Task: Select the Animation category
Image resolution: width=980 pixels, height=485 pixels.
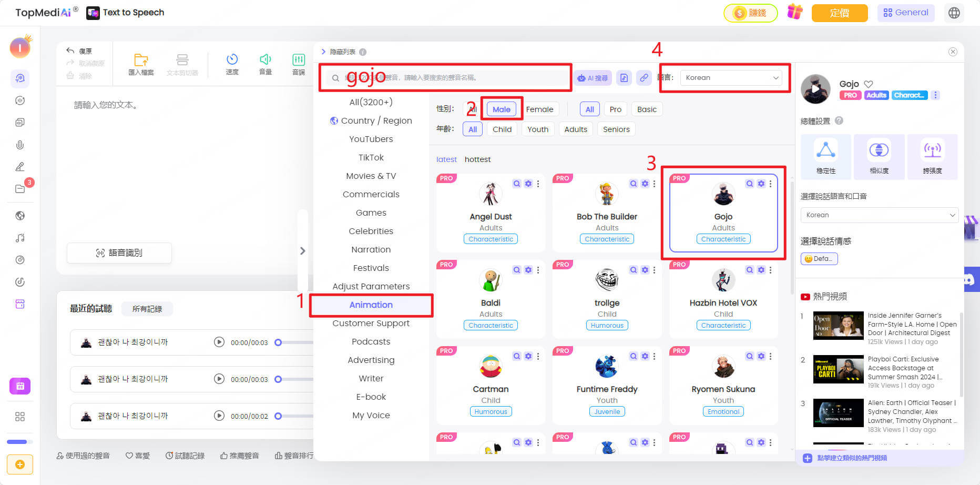Action: point(371,305)
